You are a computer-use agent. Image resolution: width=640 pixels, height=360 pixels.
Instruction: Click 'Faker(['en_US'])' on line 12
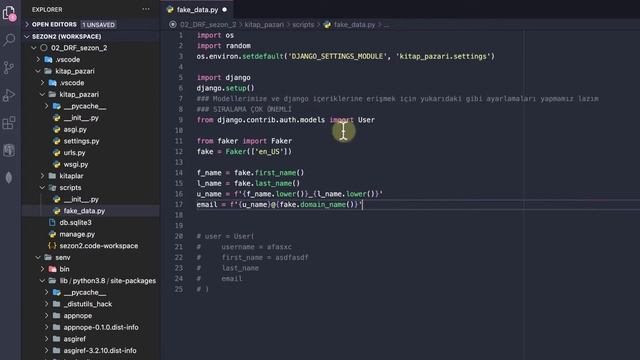point(259,151)
